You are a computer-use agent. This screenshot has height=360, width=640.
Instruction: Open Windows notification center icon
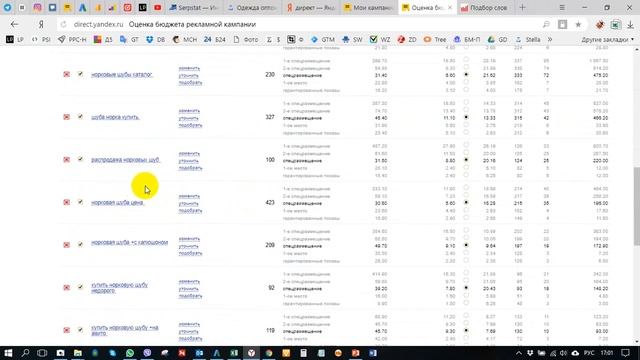[626, 353]
